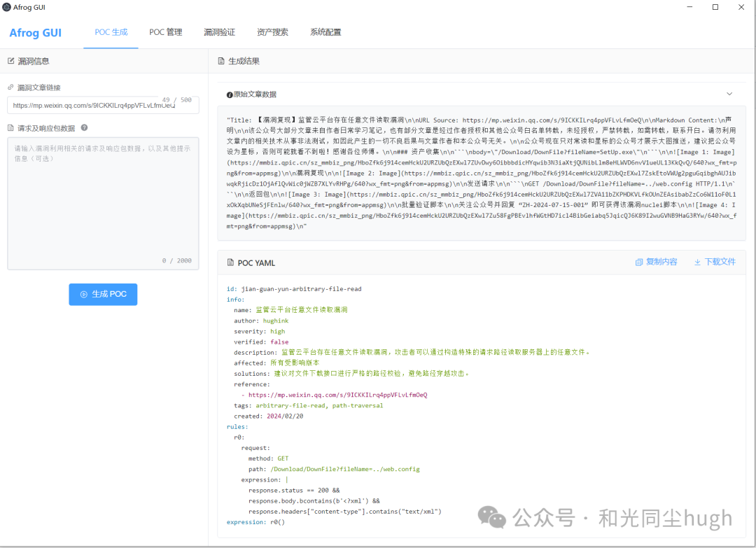The image size is (756, 548).
Task: Click the document icon beside 请求及响应包数据
Action: click(x=10, y=127)
